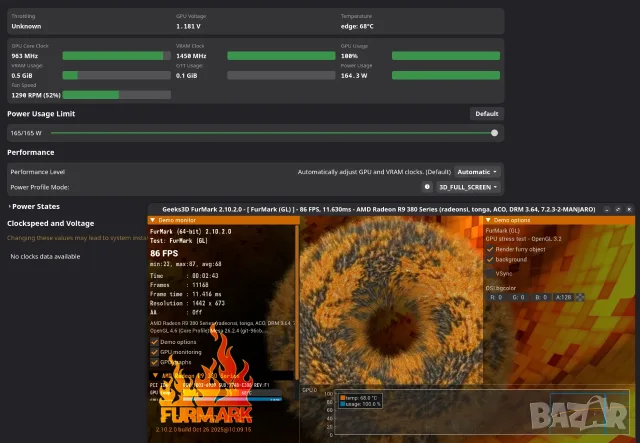The height and width of the screenshot is (443, 640).
Task: Toggle the background checkbox in Demo options
Action: click(490, 260)
